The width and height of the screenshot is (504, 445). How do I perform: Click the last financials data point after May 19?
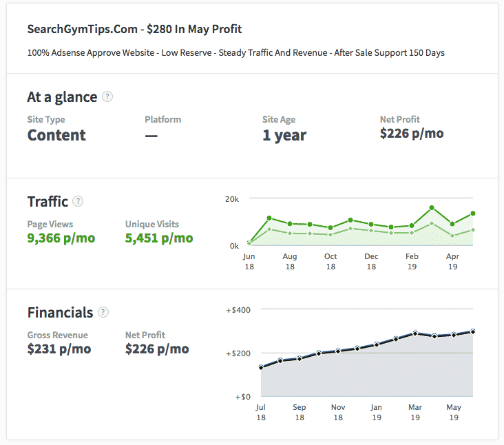tap(473, 331)
